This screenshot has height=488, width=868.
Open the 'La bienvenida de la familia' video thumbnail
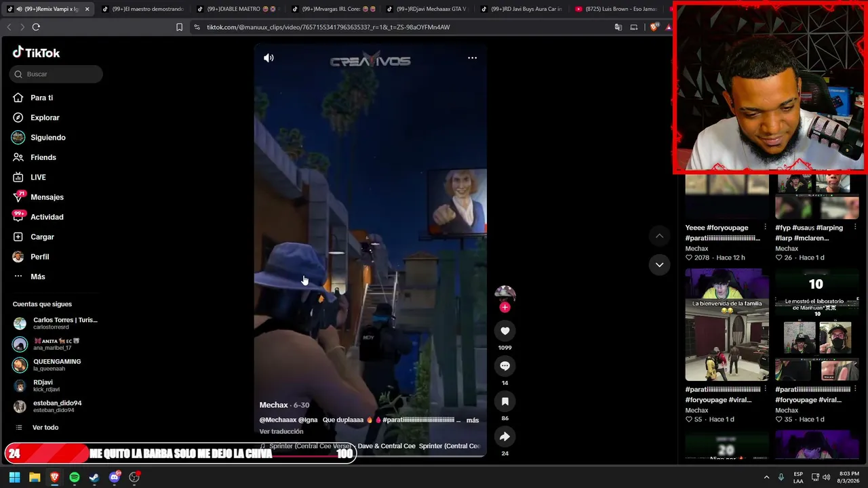pos(727,325)
